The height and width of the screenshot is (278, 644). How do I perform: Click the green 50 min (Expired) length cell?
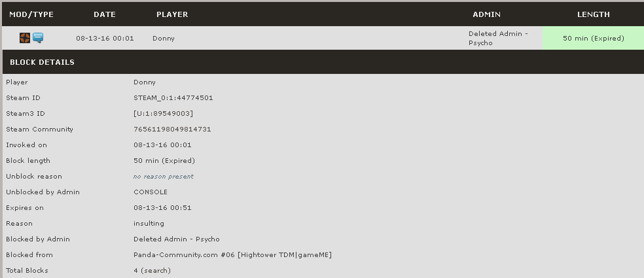593,38
